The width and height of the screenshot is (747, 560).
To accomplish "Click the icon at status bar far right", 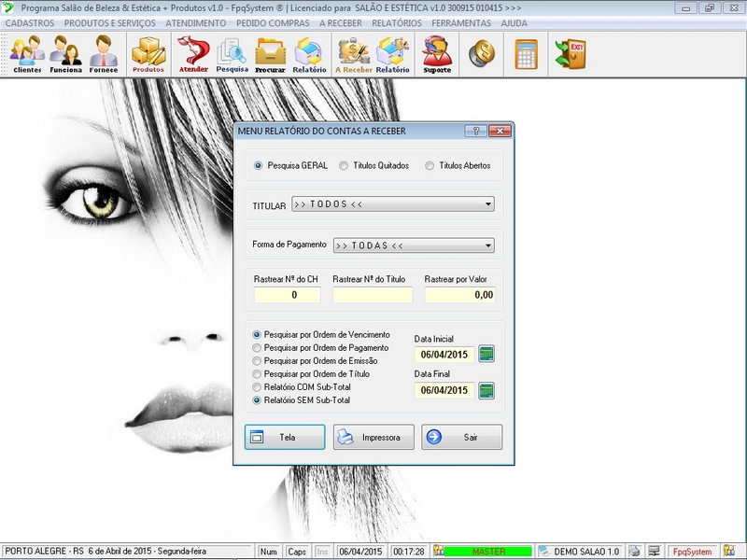I will (x=729, y=551).
